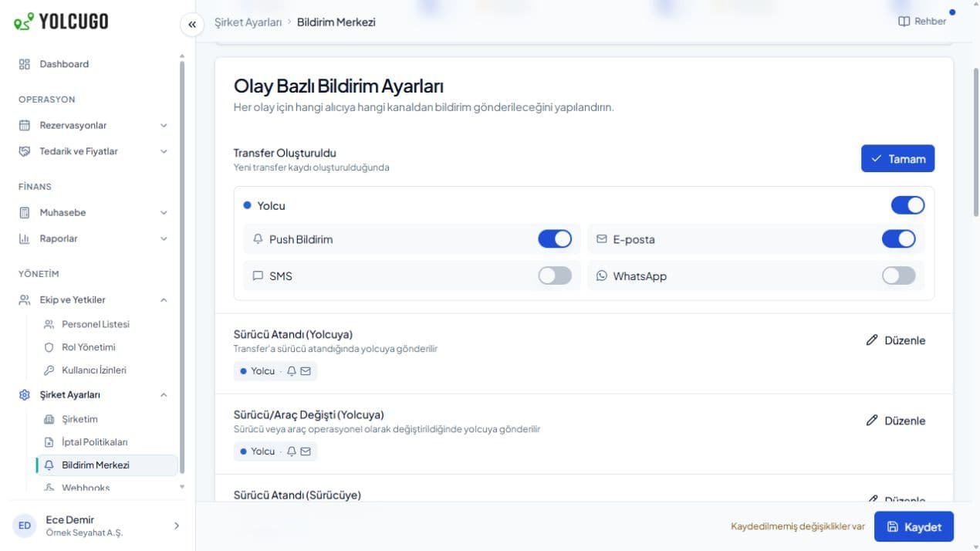Click the 'Örnek Seyahat A.Ş.' company name
The width and height of the screenshot is (980, 551).
(x=84, y=533)
